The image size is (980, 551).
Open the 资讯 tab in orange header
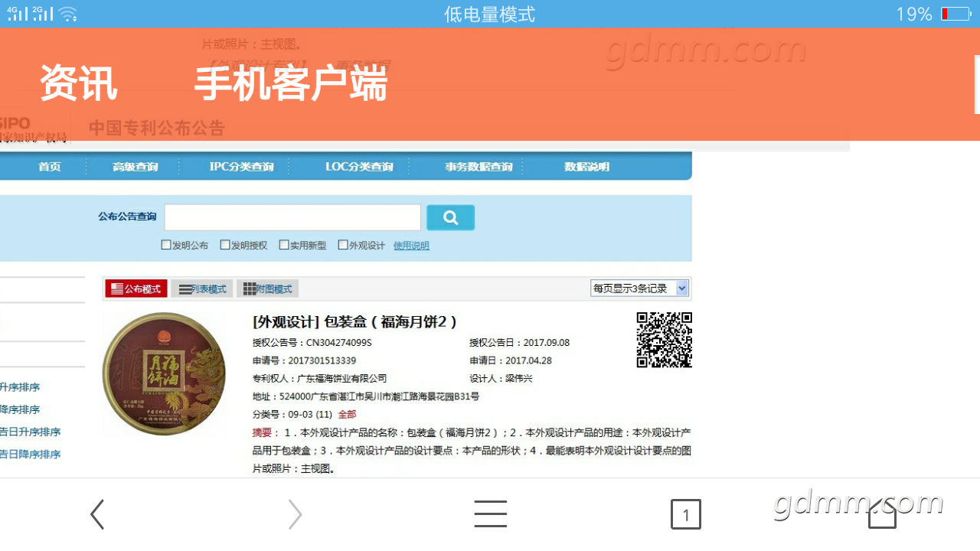coord(78,83)
